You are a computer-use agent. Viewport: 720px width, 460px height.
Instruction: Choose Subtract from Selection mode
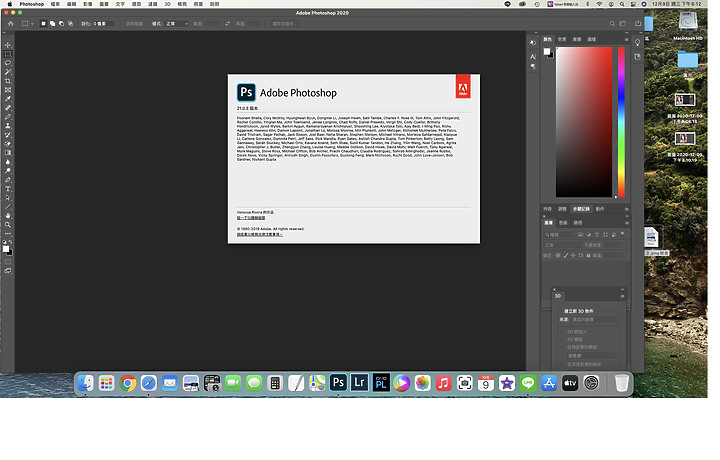[x=62, y=23]
